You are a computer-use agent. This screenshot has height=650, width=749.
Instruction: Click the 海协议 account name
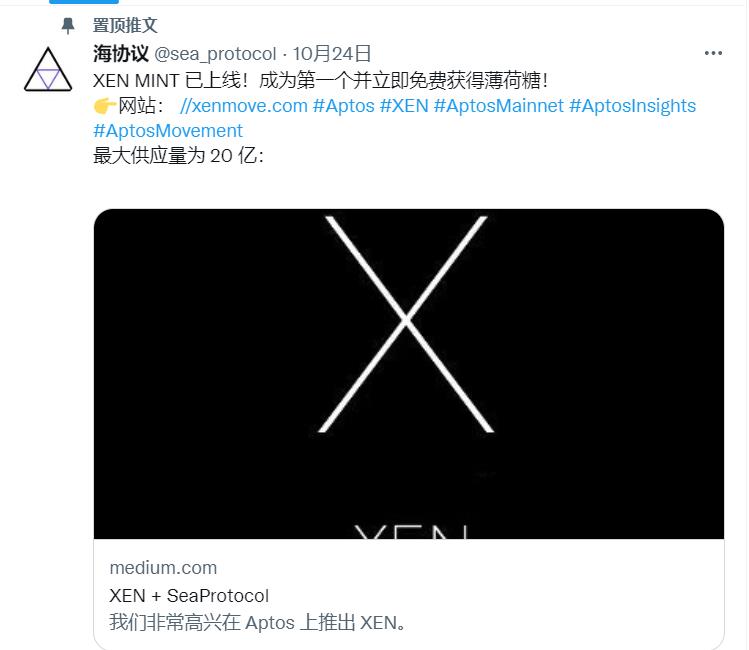click(121, 53)
